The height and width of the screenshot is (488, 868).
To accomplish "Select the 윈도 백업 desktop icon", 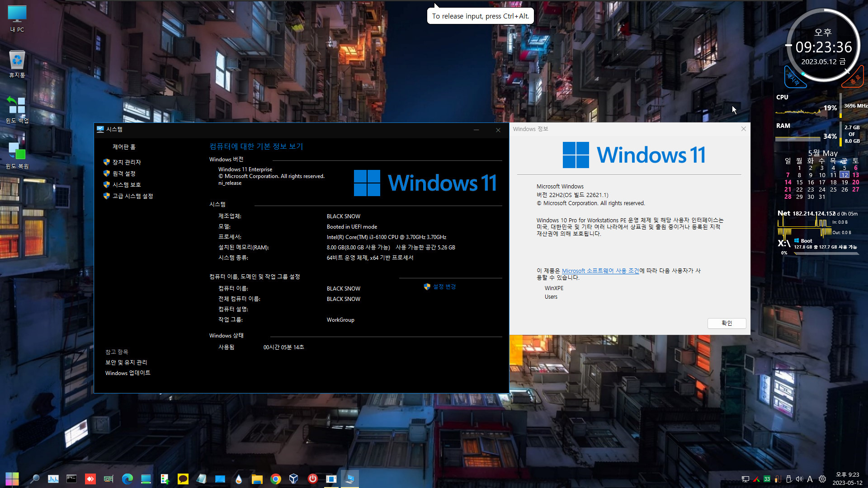I will click(17, 109).
